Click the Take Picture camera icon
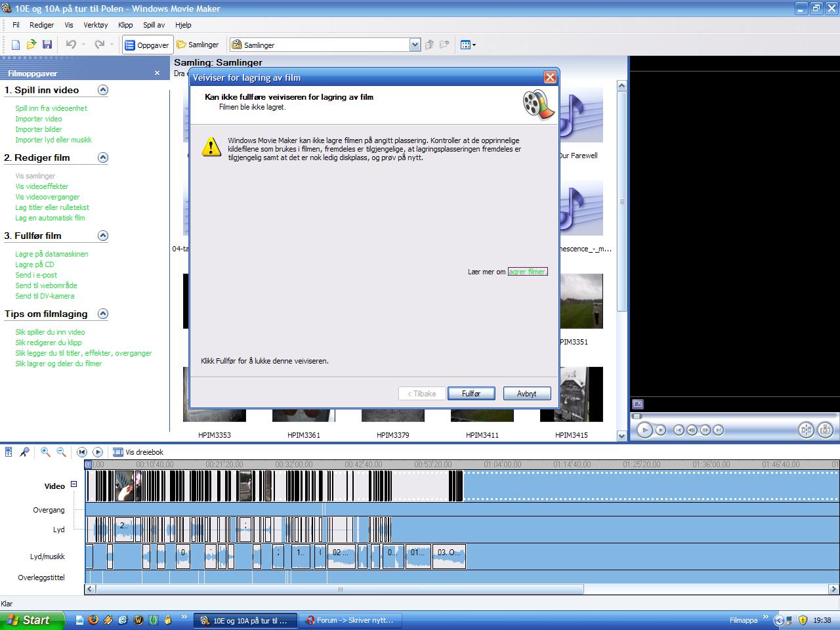Screen dimensions: 840x630 point(826,430)
